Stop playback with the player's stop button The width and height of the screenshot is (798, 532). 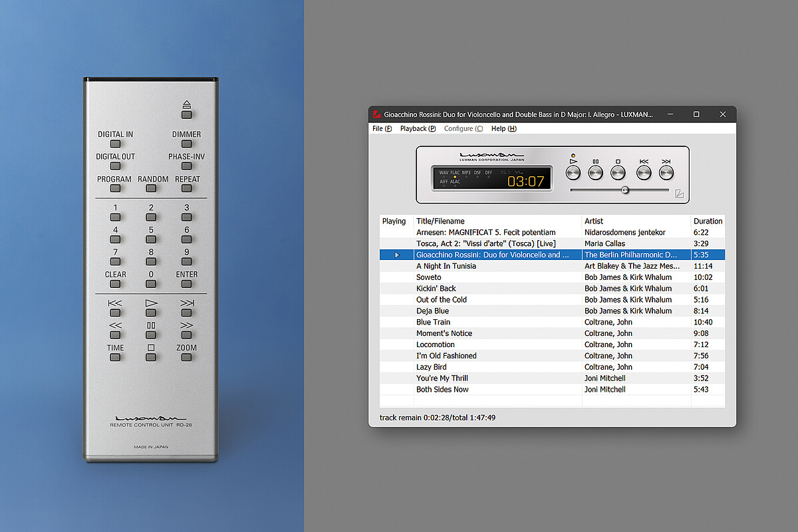point(618,173)
